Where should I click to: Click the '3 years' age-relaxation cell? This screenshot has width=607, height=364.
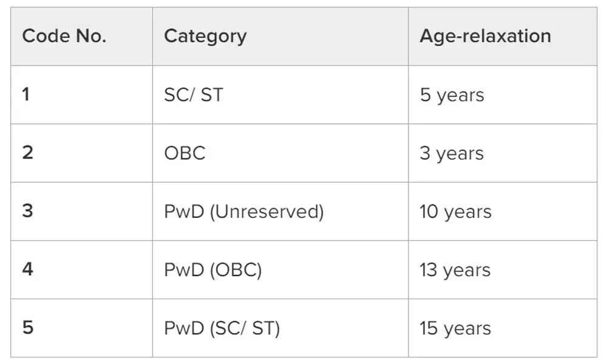click(x=452, y=153)
